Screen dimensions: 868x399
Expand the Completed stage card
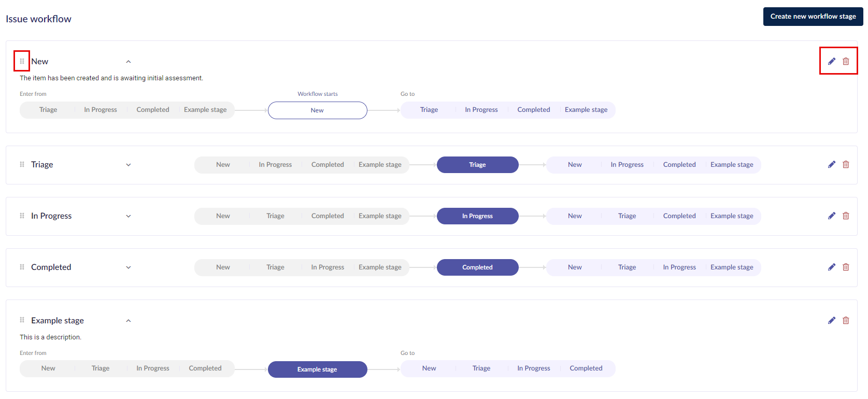129,267
